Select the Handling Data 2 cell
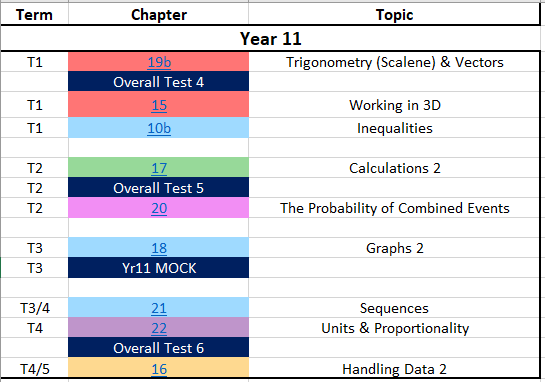 [x=394, y=368]
